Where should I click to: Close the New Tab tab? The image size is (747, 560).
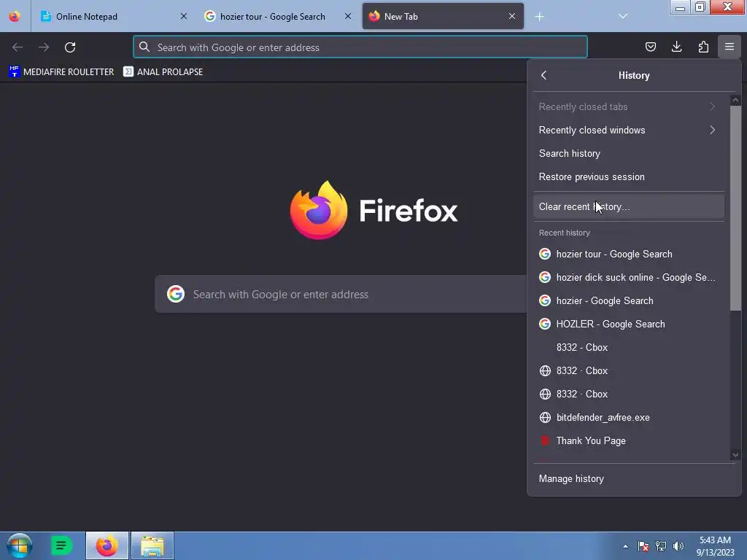click(x=511, y=16)
